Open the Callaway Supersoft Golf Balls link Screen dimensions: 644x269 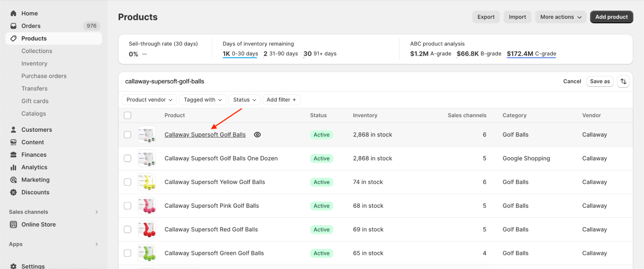pos(205,135)
